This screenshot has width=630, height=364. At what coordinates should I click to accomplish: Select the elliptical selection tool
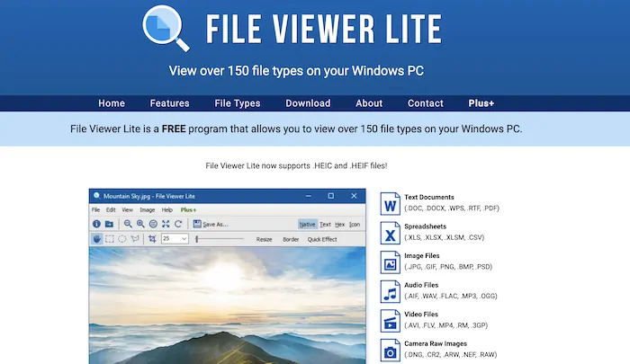122,239
